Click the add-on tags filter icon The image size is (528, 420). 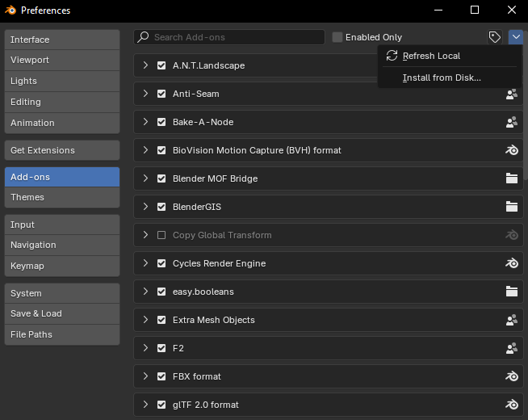click(494, 37)
